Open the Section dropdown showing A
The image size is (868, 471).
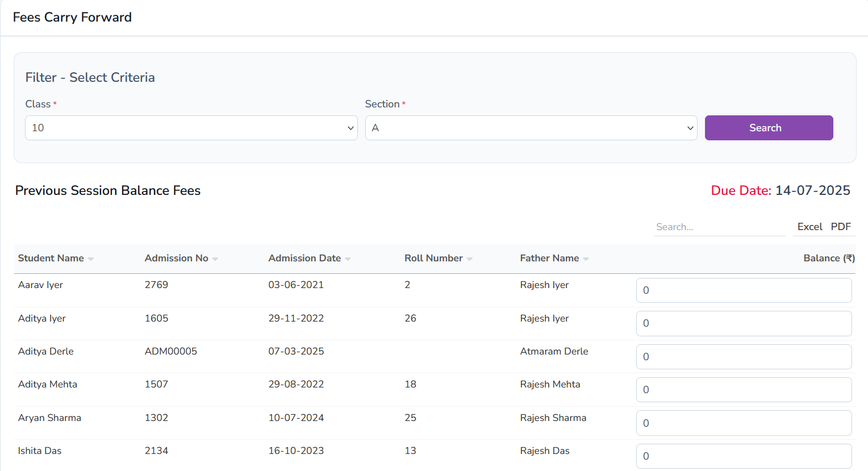coord(531,128)
